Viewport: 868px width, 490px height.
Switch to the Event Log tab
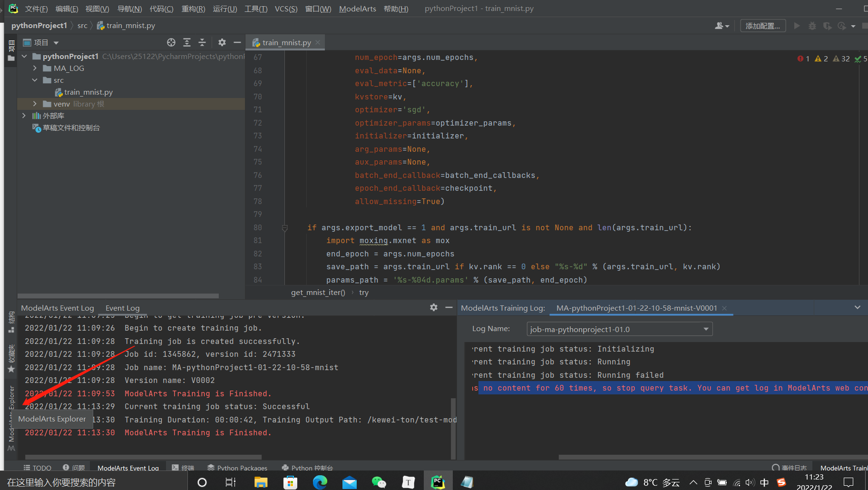(x=123, y=308)
